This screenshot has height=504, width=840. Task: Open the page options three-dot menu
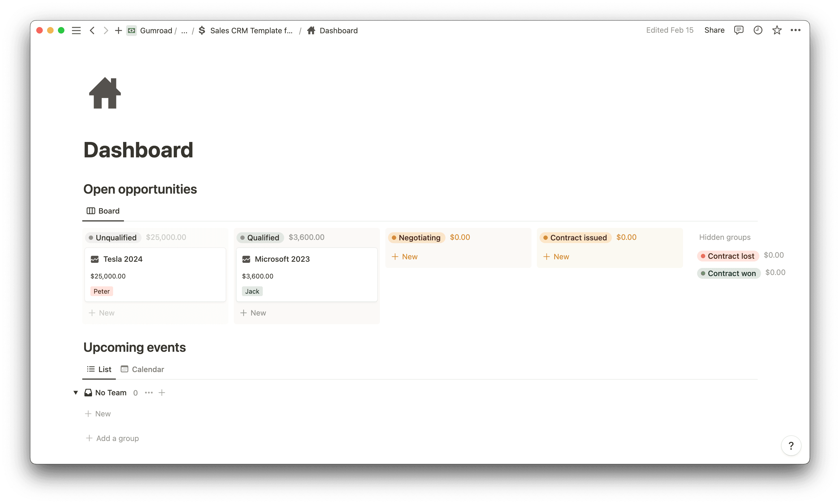pos(796,30)
